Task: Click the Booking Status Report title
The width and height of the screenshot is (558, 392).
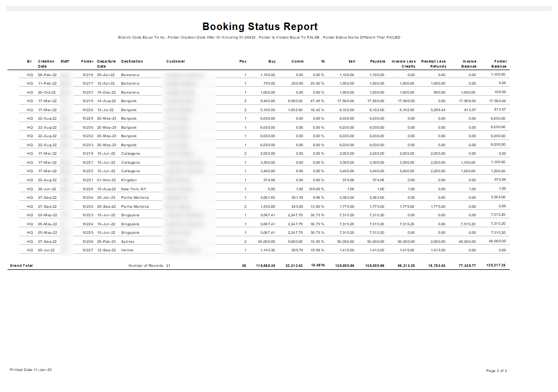Action: click(260, 27)
